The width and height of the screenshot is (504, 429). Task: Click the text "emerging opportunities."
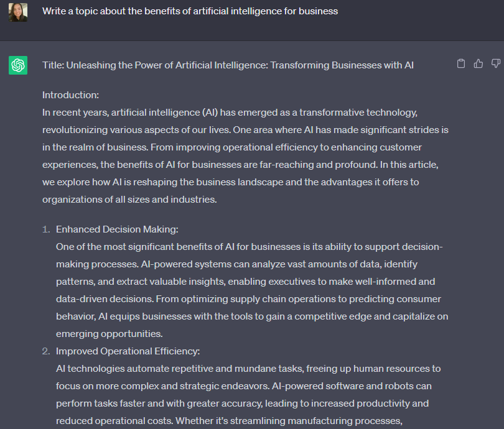tap(110, 334)
